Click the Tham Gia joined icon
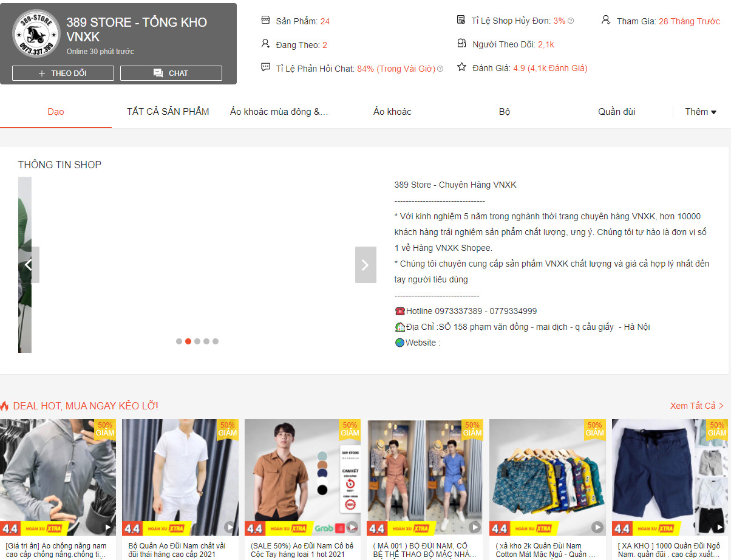The image size is (731, 560). coord(606,20)
